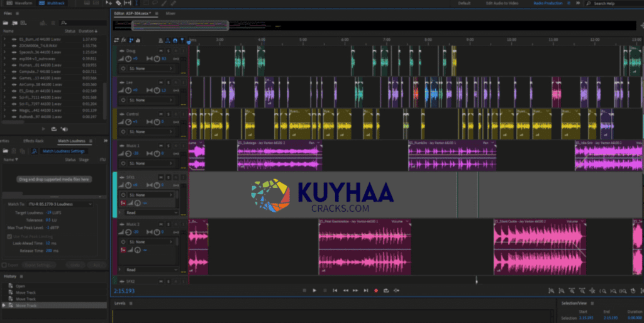Image resolution: width=644 pixels, height=323 pixels.
Task: Expand ZOOM0006_TrLR.WAV file row
Action: [4, 45]
